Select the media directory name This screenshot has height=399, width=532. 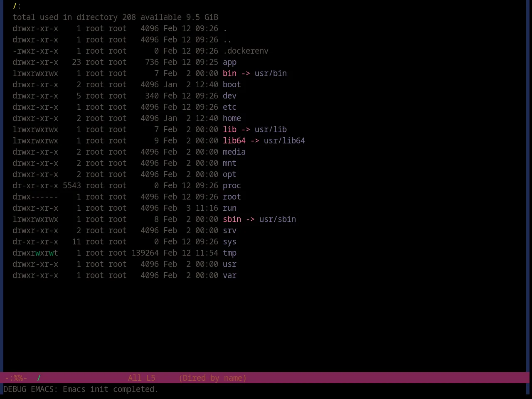[x=234, y=152]
